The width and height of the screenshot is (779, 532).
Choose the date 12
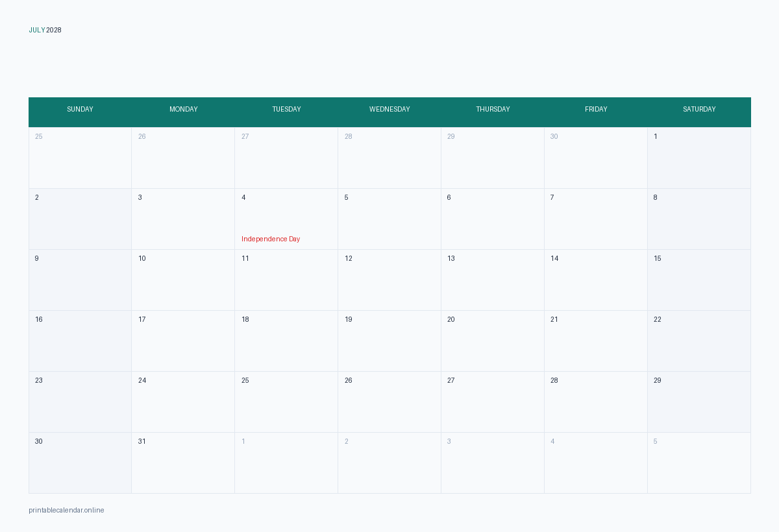pos(389,280)
